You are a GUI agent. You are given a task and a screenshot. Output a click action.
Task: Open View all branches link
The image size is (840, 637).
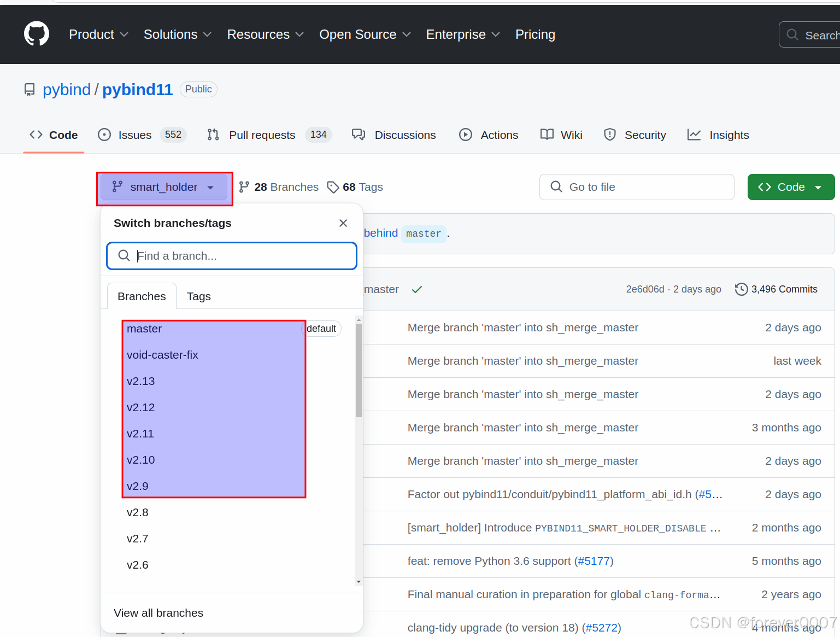coord(158,613)
